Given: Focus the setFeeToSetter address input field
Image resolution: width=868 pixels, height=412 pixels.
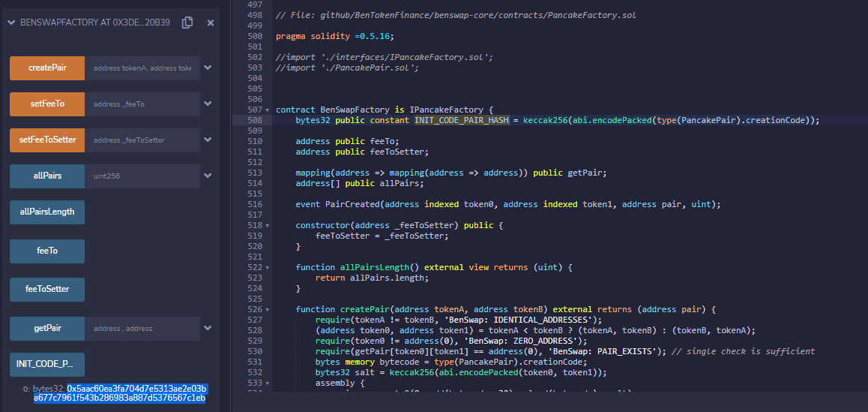Looking at the screenshot, I should pos(142,140).
